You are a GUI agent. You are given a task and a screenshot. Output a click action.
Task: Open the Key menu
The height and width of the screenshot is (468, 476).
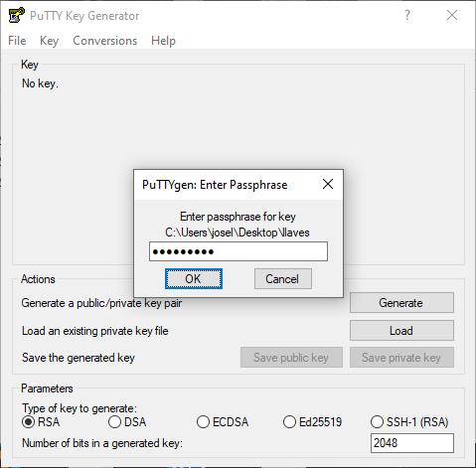[49, 41]
